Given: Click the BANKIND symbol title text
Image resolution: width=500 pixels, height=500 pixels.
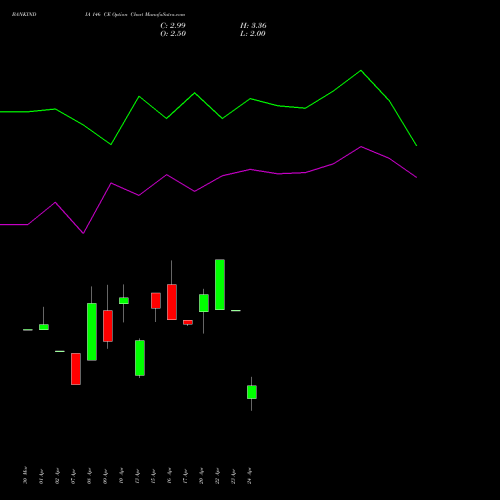Looking at the screenshot, I should [24, 15].
